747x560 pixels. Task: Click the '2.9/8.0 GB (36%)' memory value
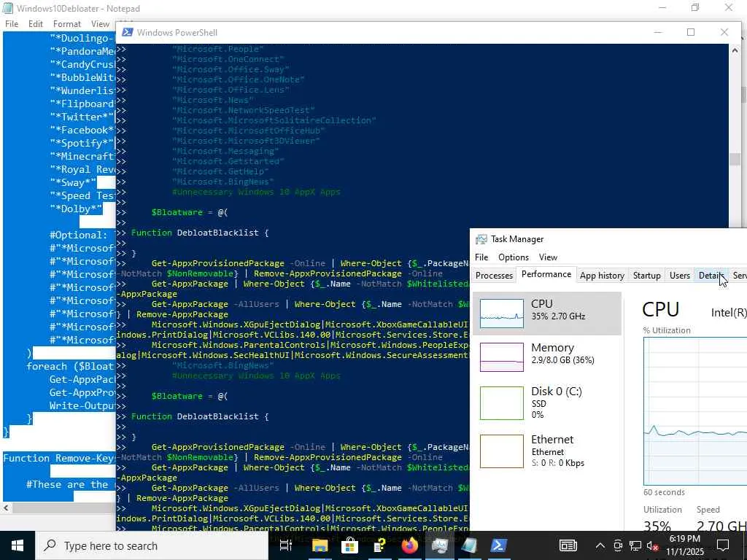[x=562, y=360]
